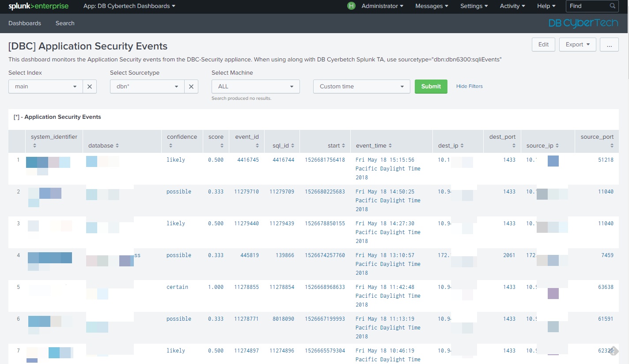
Task: Click the Splunk enterprise logo
Action: [x=38, y=6]
